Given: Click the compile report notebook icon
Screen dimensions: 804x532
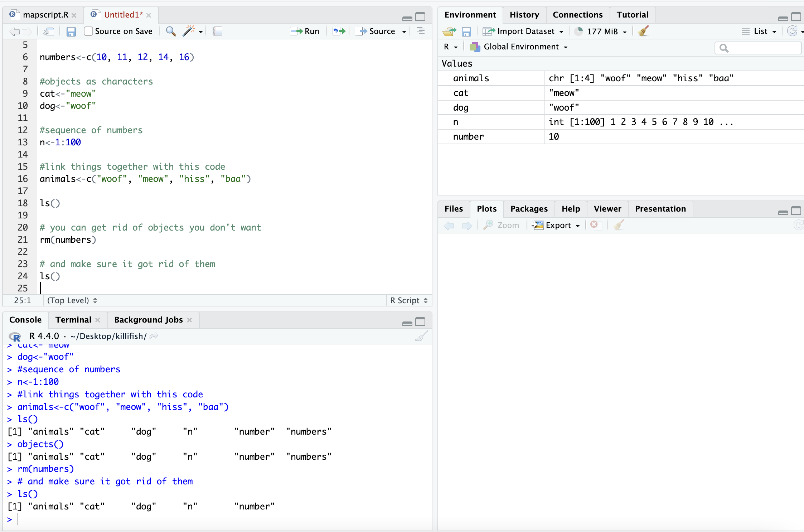Looking at the screenshot, I should pos(217,32).
